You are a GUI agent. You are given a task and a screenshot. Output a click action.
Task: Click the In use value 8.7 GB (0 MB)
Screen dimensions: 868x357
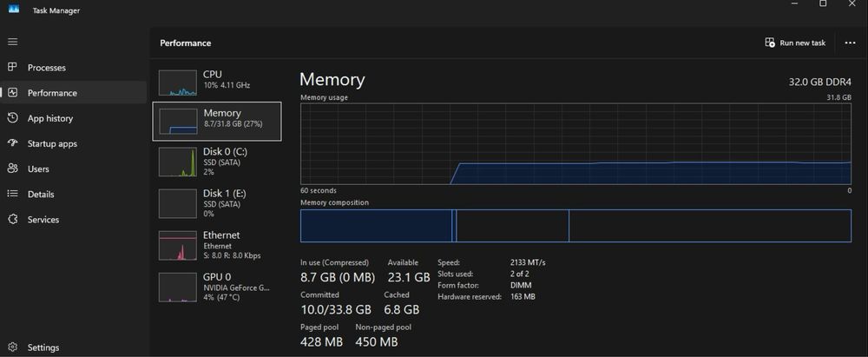click(x=338, y=277)
